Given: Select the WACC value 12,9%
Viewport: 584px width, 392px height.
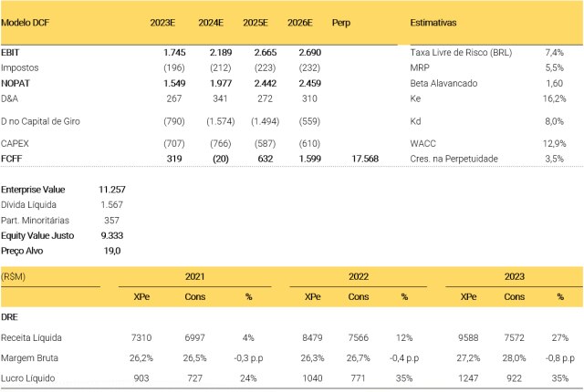Looking at the screenshot, I should pyautogui.click(x=554, y=143).
